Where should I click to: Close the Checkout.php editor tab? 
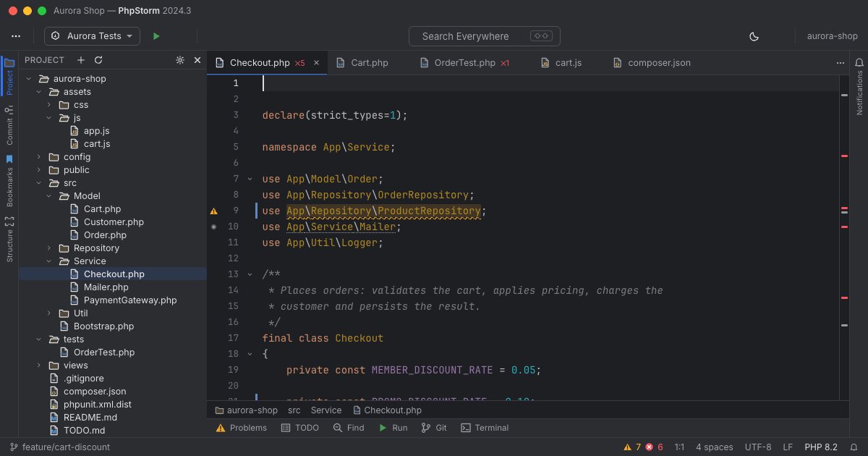point(316,63)
